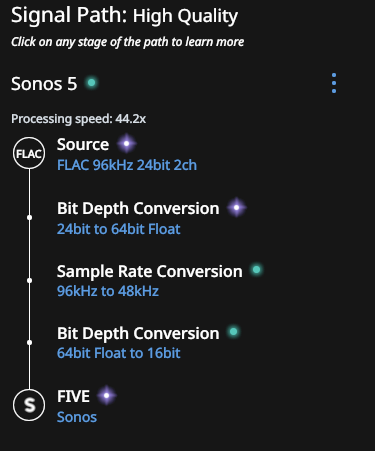Select the Source stage heading
Screen dimensions: 375x451
click(83, 145)
